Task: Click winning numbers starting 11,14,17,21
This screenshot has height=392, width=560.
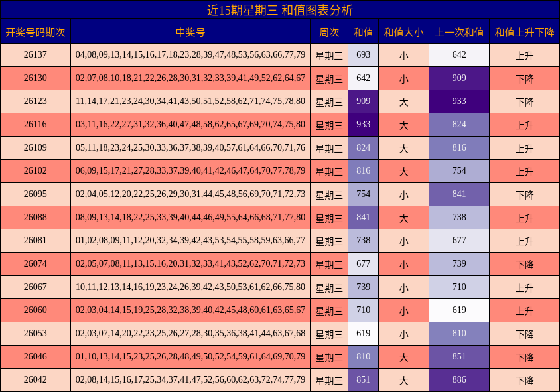Action: point(190,101)
